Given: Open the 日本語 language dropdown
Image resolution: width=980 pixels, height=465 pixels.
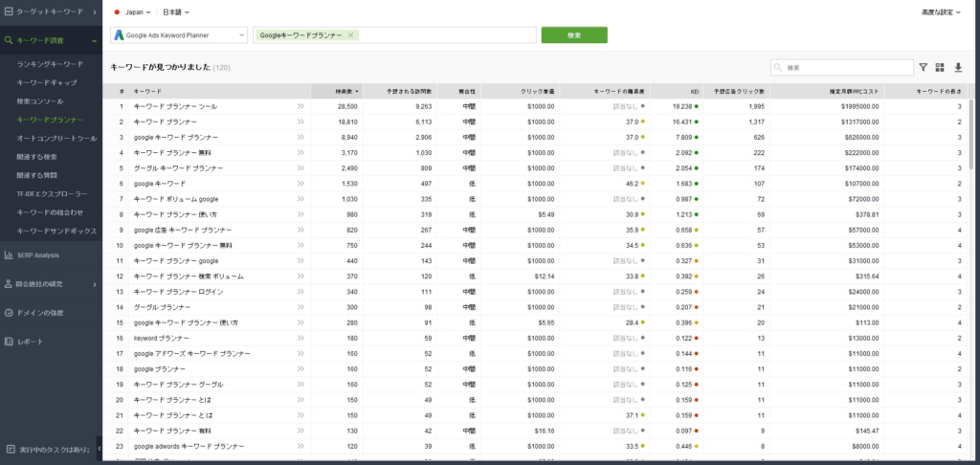Looking at the screenshot, I should pos(176,11).
